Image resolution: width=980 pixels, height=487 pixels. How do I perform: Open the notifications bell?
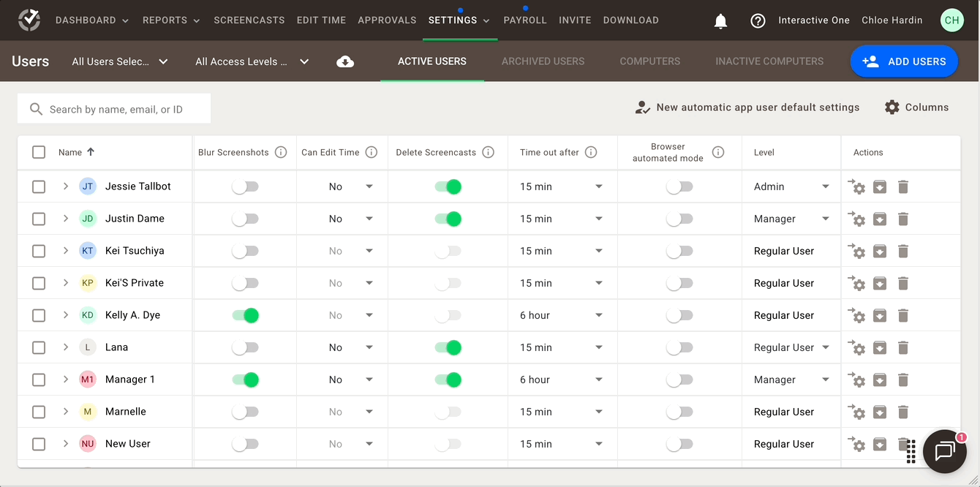[720, 21]
